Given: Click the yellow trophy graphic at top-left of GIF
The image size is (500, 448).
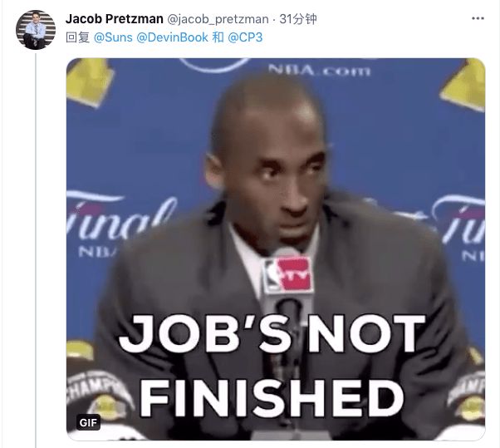Looking at the screenshot, I should [x=91, y=81].
